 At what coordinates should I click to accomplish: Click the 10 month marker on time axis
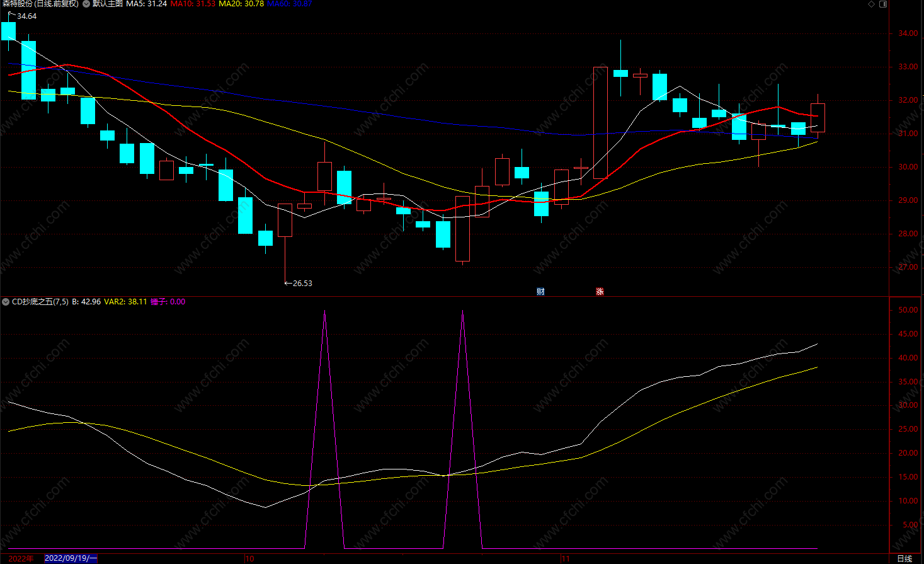coord(250,559)
